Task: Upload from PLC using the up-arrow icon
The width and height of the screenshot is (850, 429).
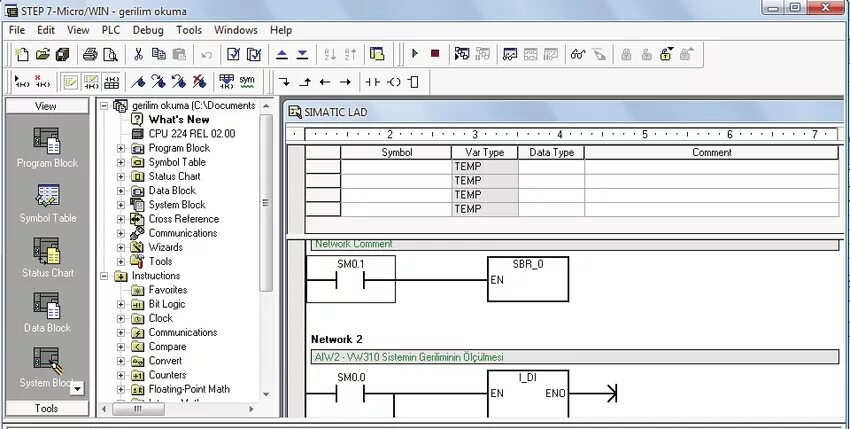Action: pos(282,54)
